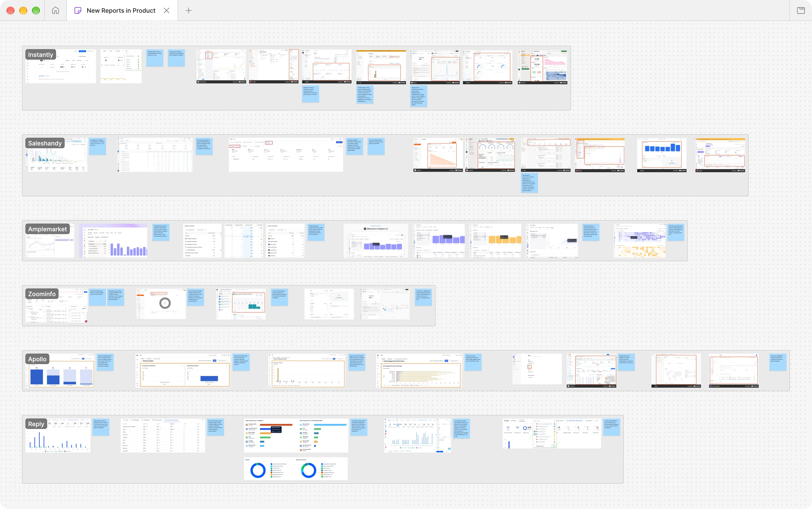
Task: Go to the Home view icon
Action: pos(56,10)
